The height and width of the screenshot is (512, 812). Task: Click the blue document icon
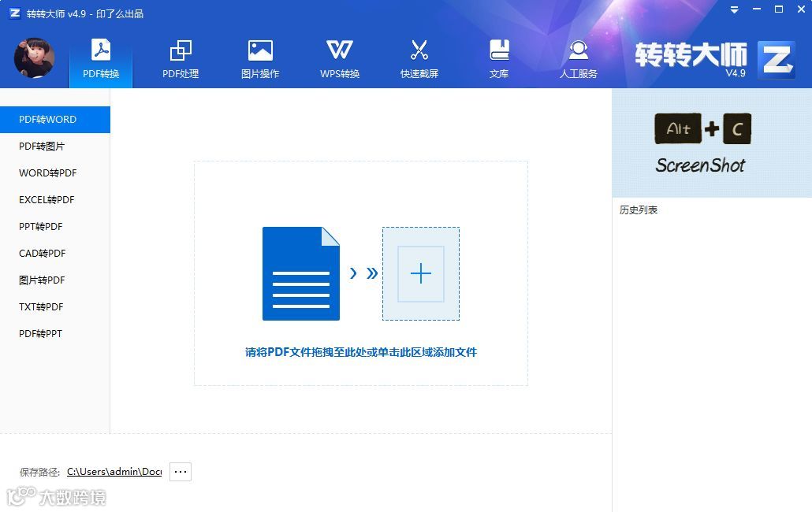click(301, 273)
